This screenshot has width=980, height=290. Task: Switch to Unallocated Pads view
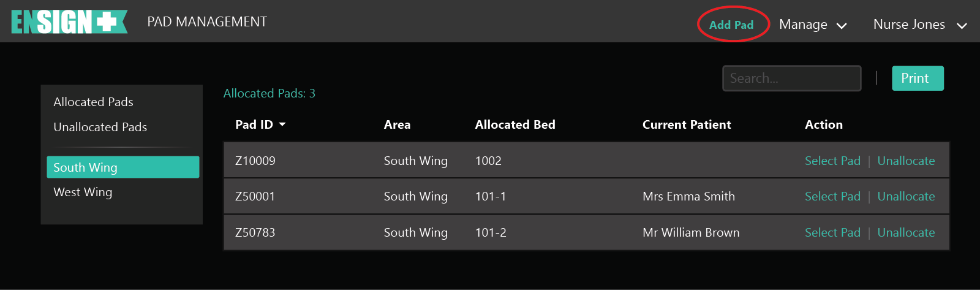pos(100,127)
